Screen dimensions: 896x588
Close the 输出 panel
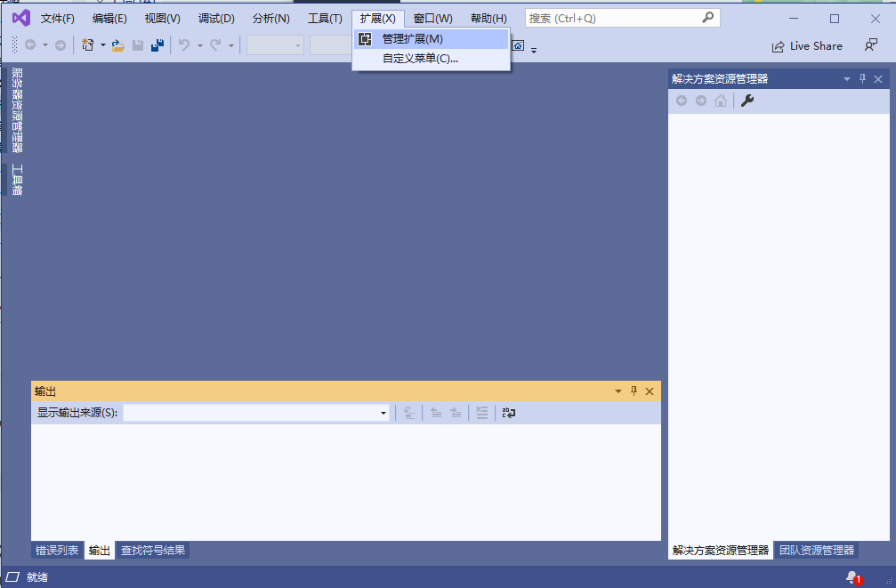pyautogui.click(x=650, y=391)
